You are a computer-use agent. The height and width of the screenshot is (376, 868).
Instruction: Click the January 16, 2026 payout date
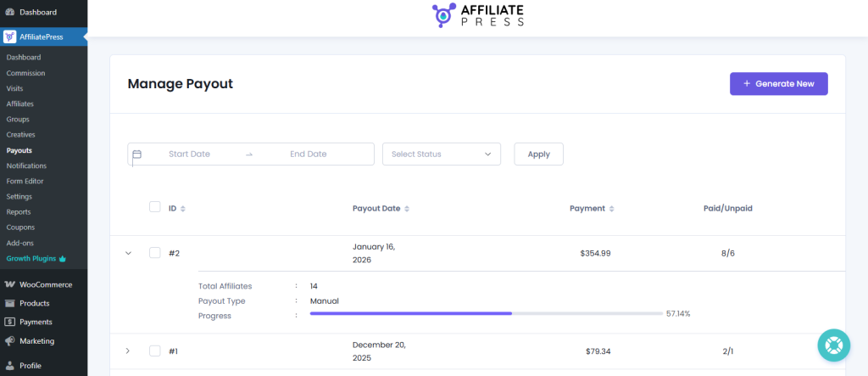tap(374, 253)
